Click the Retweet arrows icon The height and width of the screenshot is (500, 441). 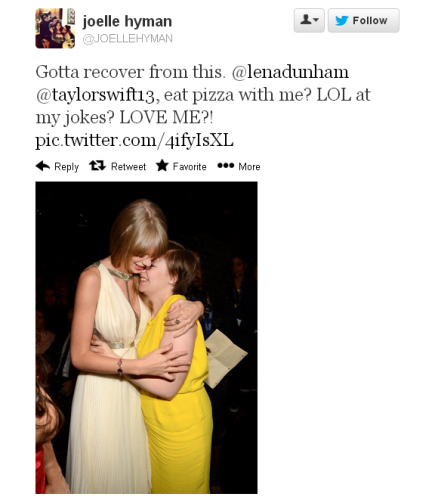click(97, 165)
